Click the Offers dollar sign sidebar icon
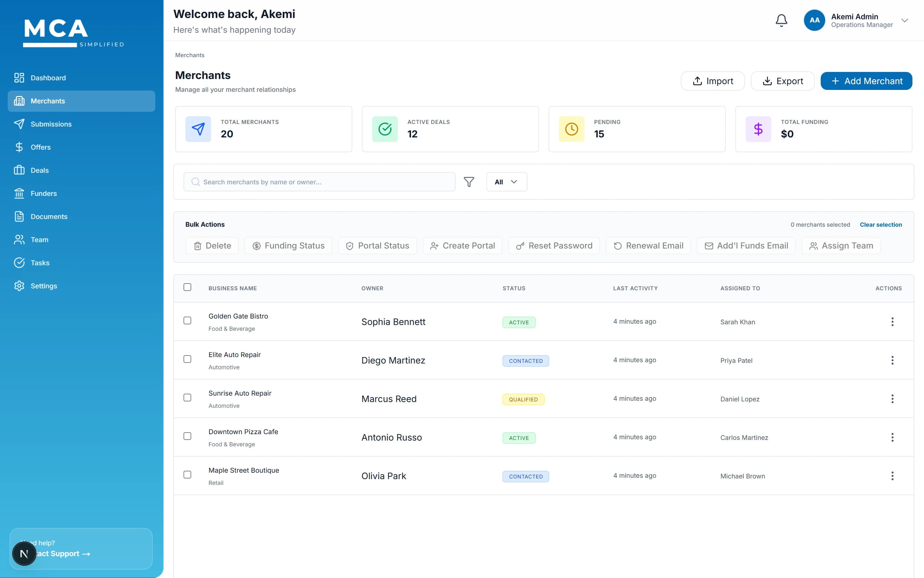924x578 pixels. click(x=19, y=147)
